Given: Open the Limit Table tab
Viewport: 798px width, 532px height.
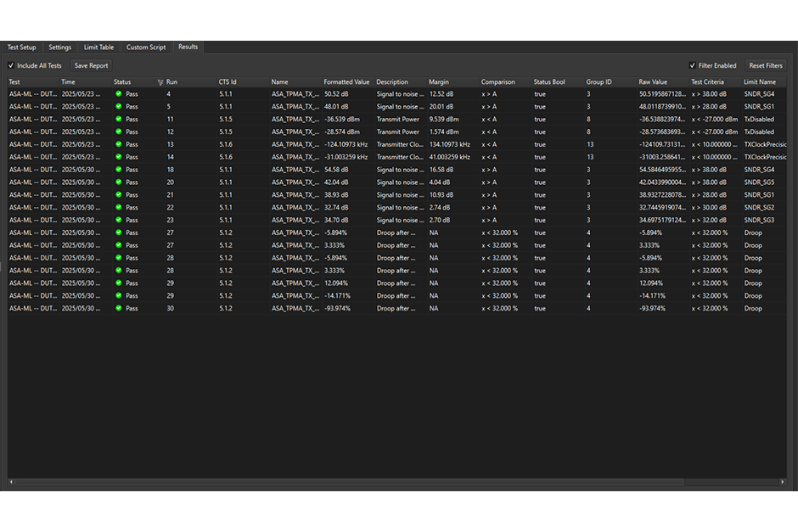Looking at the screenshot, I should pyautogui.click(x=98, y=48).
